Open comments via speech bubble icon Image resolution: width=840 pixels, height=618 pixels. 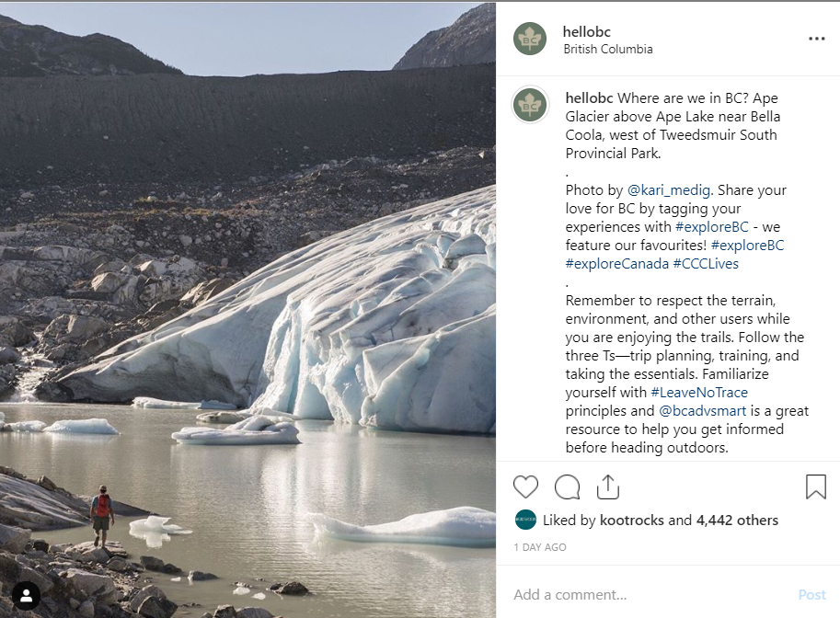(567, 486)
